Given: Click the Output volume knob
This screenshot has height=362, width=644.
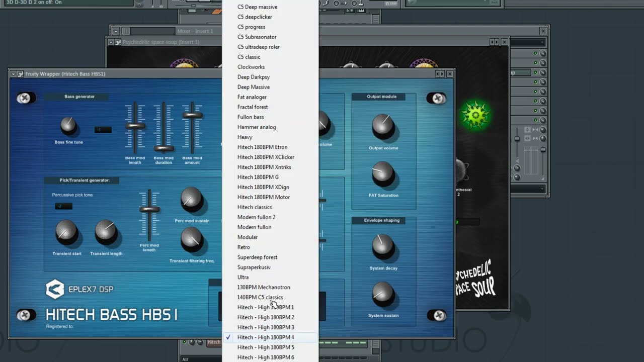Looking at the screenshot, I should pos(383,127).
